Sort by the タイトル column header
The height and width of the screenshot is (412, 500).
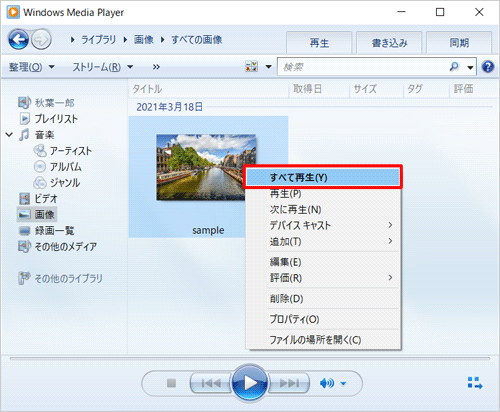coord(208,89)
